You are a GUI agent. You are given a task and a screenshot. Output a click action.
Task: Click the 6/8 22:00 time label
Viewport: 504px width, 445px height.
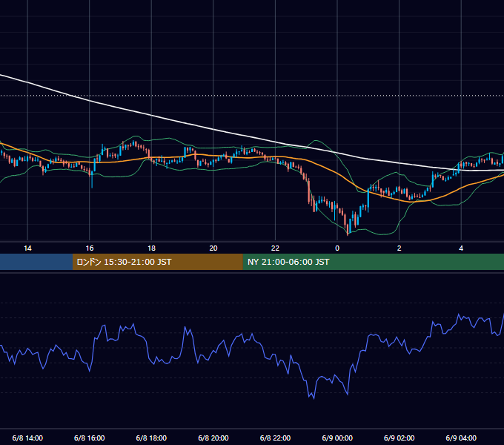click(x=275, y=438)
